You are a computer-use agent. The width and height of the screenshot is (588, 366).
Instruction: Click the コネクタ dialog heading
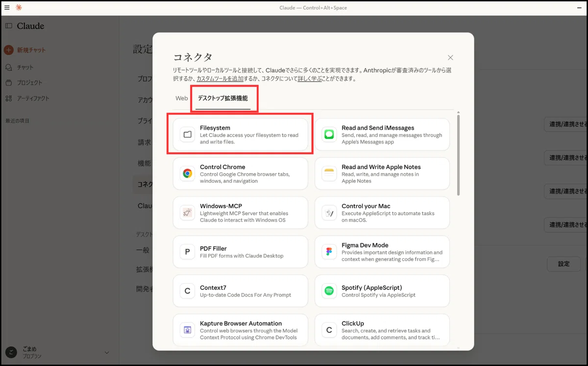click(x=193, y=57)
